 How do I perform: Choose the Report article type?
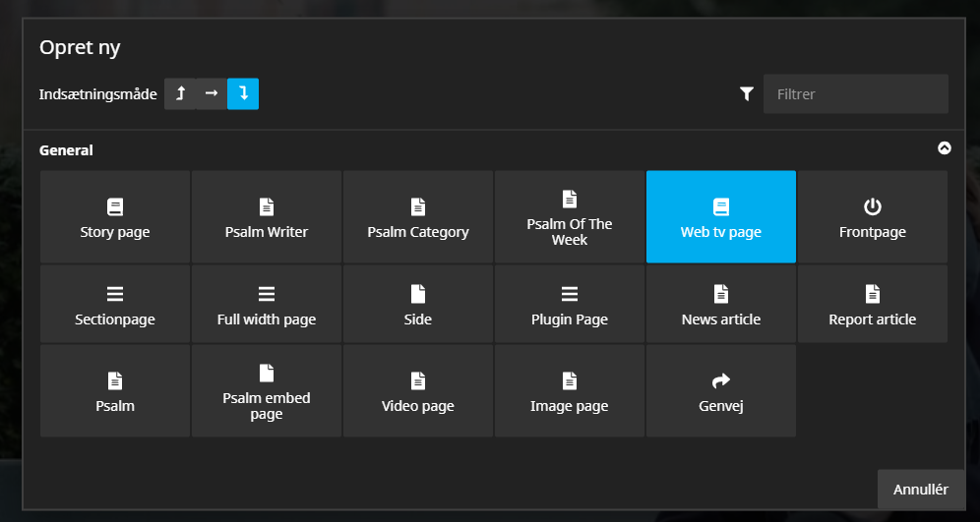873,304
